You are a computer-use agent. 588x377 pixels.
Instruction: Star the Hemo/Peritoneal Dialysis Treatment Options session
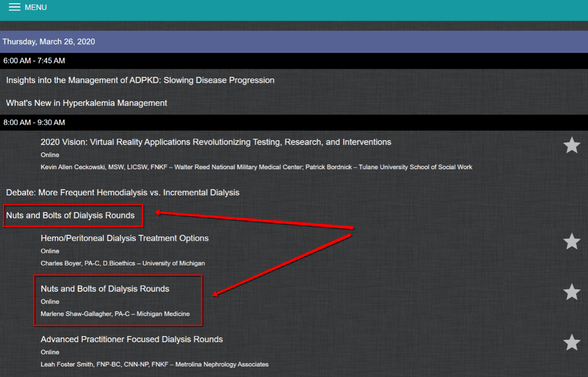(x=572, y=242)
